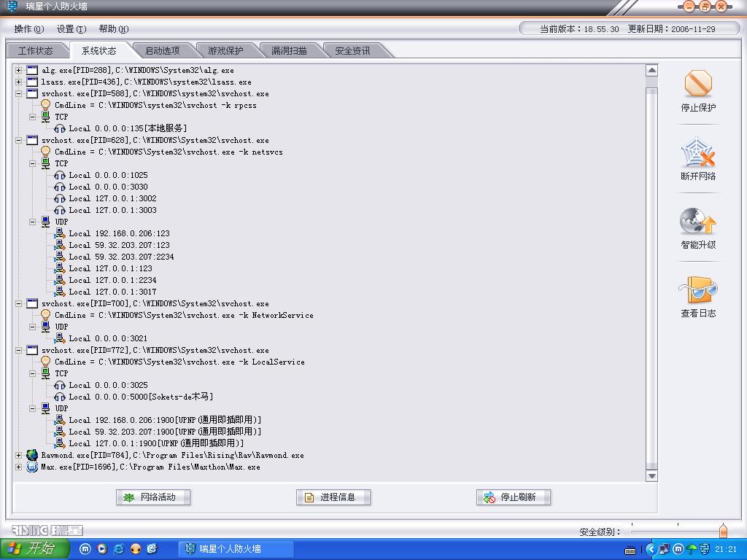Select the alg.exe process window icon
The height and width of the screenshot is (560, 747).
(x=32, y=70)
